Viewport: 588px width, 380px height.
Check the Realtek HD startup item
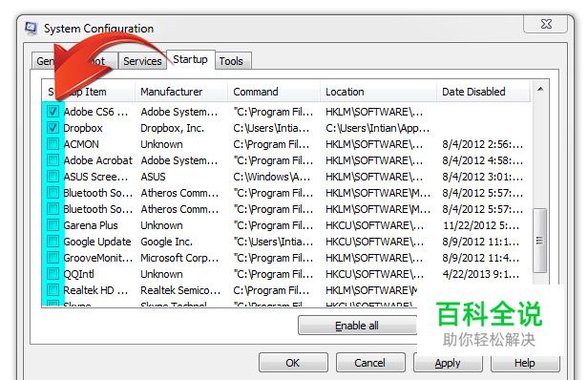pos(52,290)
